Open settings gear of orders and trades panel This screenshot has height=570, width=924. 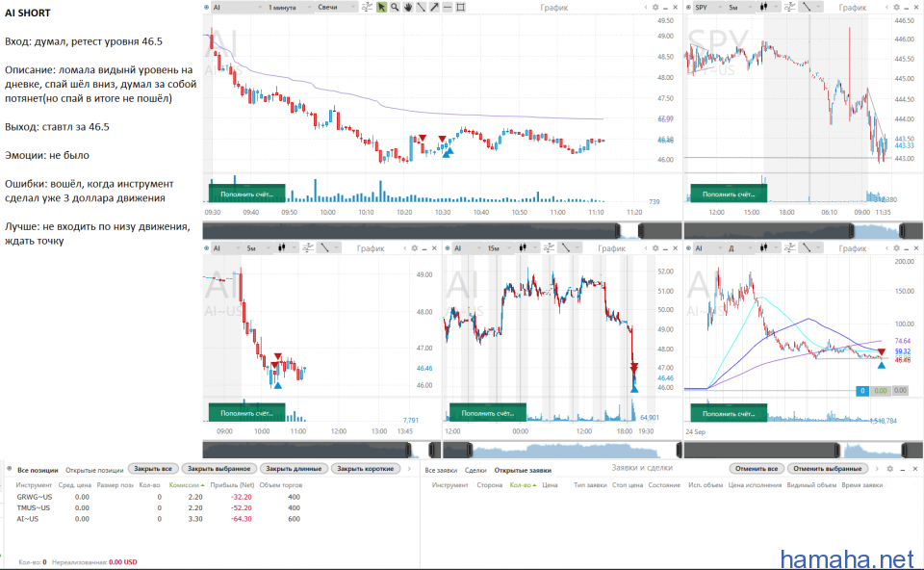pyautogui.click(x=889, y=469)
